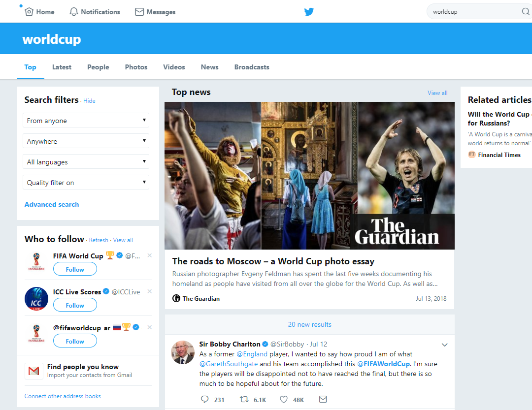
Task: Expand the tweet options chevron for Bobby Charlton
Action: click(x=444, y=345)
